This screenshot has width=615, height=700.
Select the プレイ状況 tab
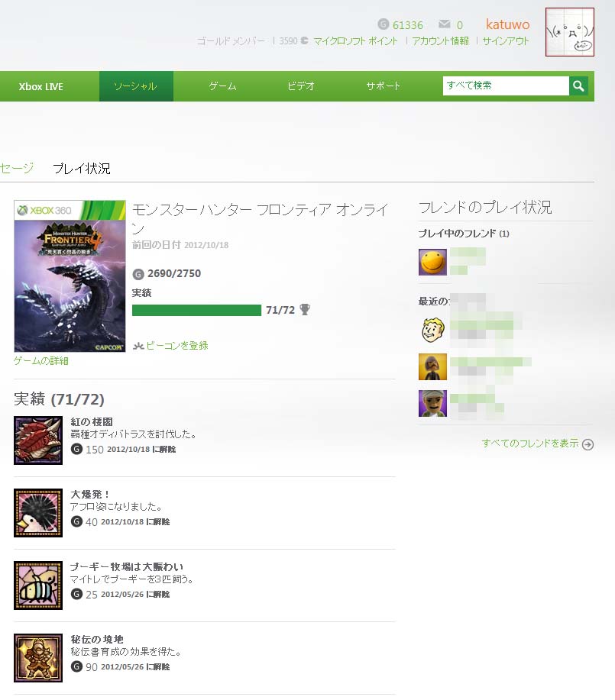(81, 168)
